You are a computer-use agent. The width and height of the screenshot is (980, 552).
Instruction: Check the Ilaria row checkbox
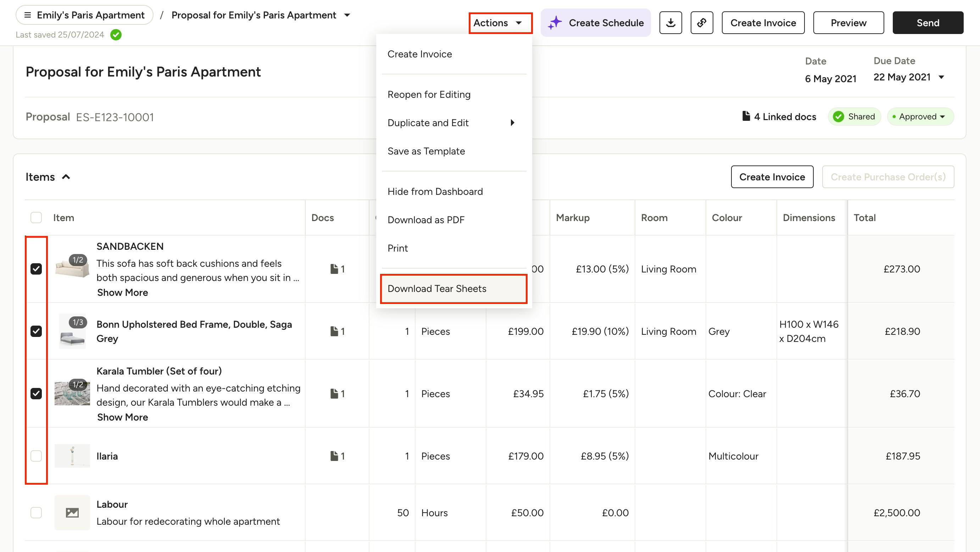pos(36,456)
